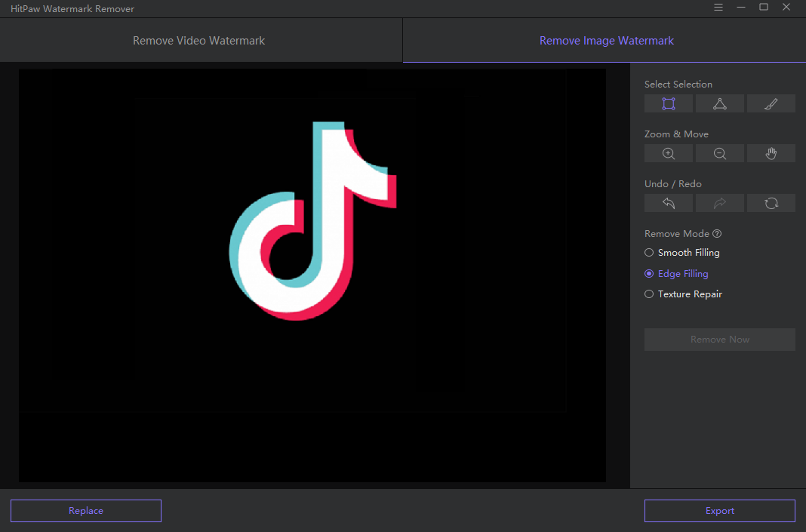
Task: Select the brush selection tool
Action: pos(771,104)
